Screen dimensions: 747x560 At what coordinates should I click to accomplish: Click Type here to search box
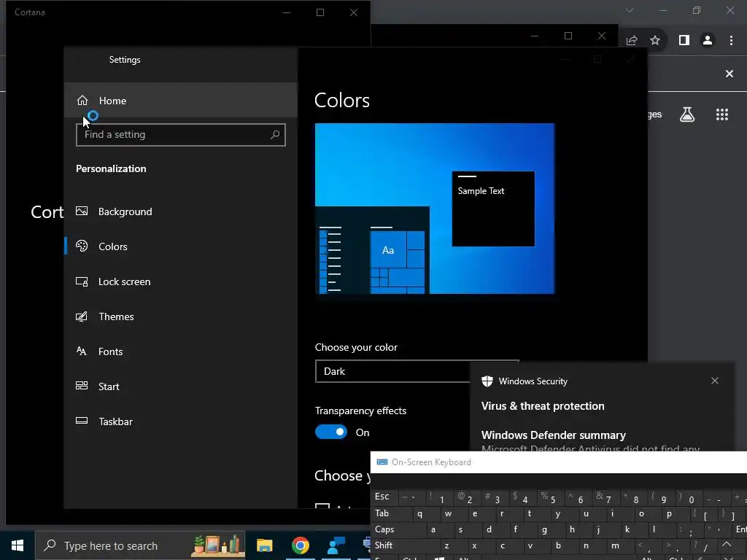coord(141,545)
